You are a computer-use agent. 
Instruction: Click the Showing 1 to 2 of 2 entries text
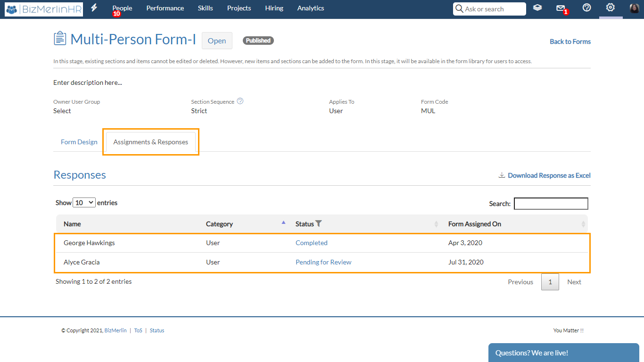click(x=94, y=281)
